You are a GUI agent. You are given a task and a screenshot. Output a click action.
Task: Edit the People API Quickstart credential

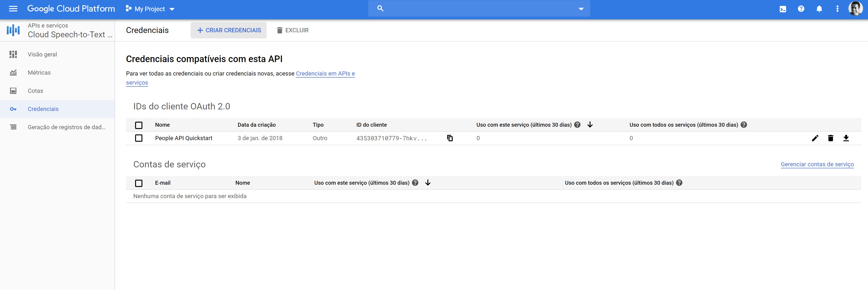click(x=815, y=138)
